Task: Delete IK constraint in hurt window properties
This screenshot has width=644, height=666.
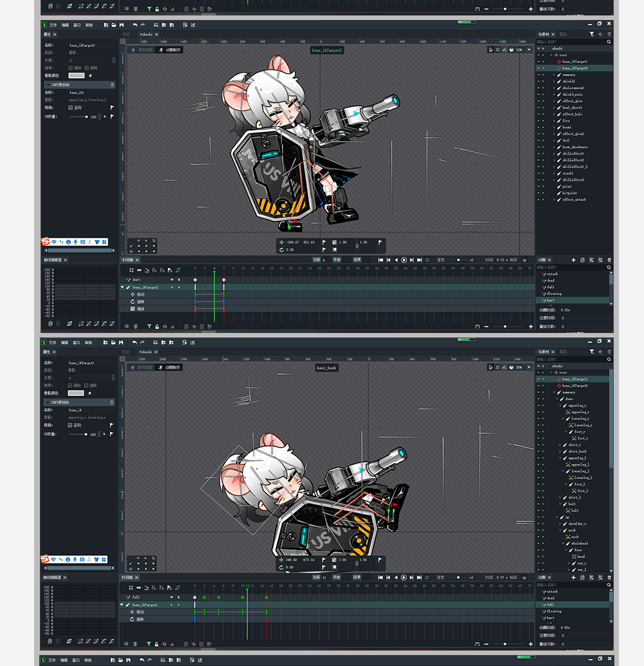Action: (x=112, y=85)
